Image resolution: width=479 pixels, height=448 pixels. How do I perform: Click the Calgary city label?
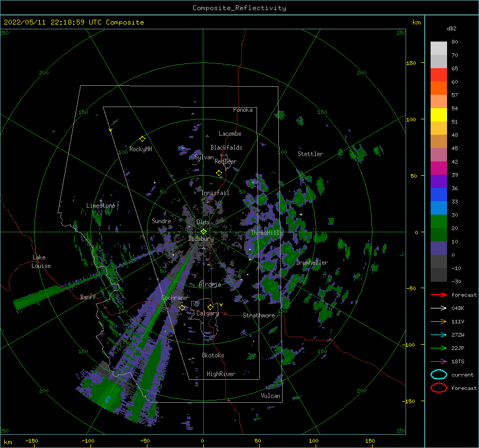(208, 313)
